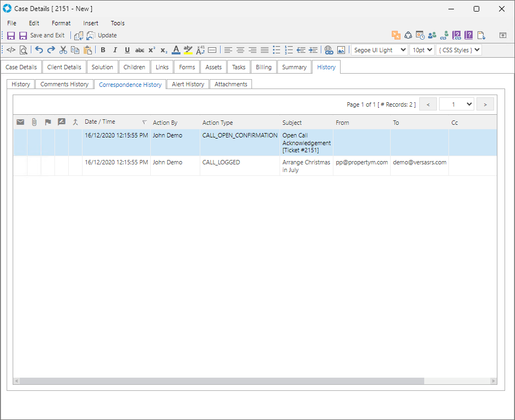Click the Update button

pos(102,35)
